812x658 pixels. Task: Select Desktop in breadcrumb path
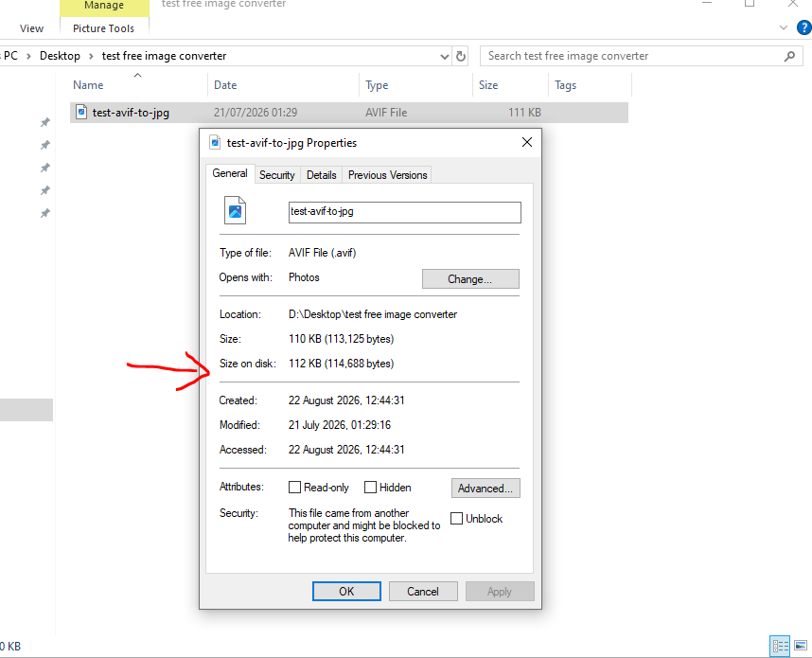tap(60, 56)
